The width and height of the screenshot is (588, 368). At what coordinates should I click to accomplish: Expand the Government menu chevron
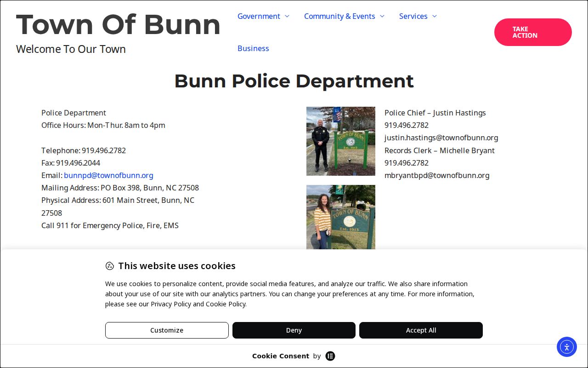pyautogui.click(x=287, y=16)
